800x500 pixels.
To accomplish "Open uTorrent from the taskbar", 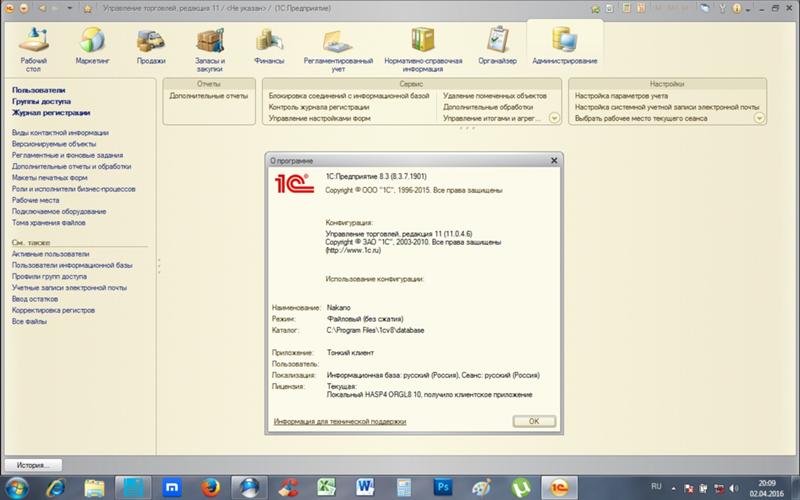I will [520, 488].
